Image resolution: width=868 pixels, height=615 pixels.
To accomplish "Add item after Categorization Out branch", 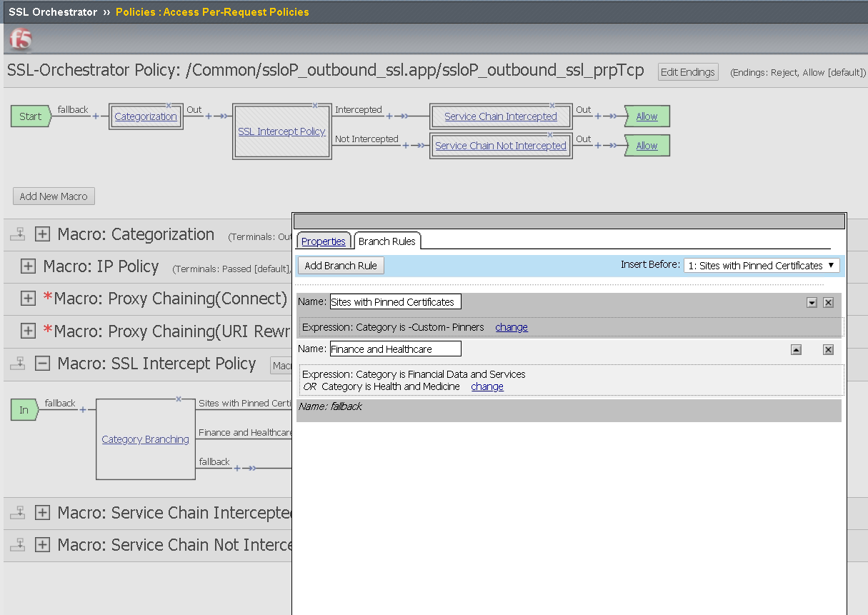I will coord(209,116).
